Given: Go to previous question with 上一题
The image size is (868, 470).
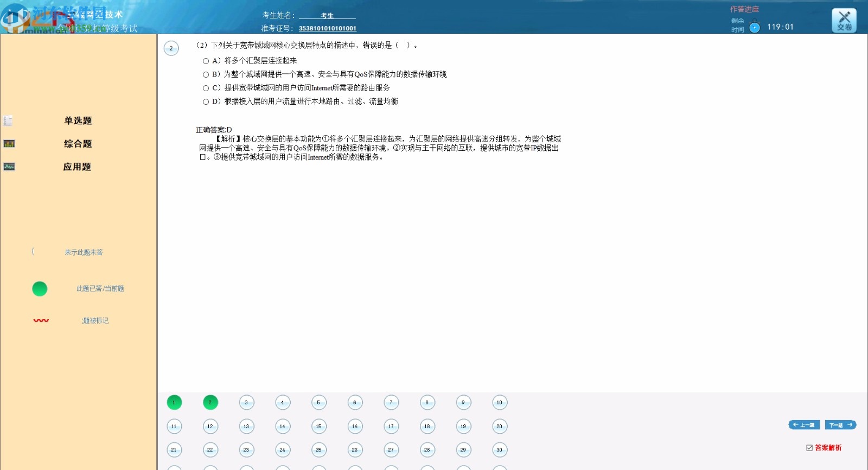Looking at the screenshot, I should [804, 425].
